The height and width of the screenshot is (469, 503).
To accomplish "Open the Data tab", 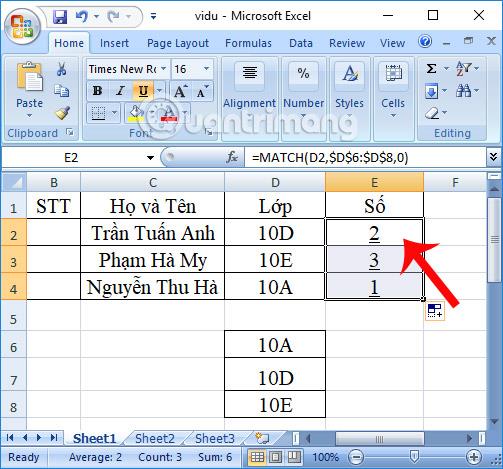I will [x=301, y=43].
